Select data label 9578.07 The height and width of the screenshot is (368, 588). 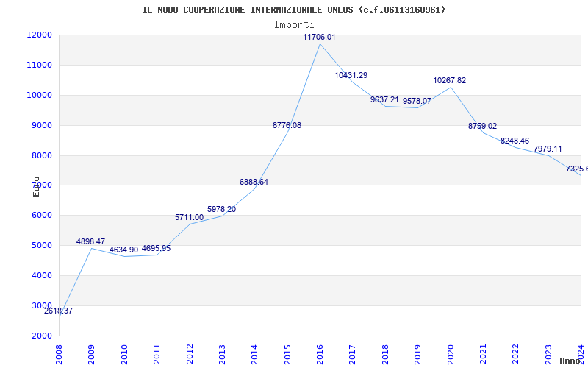[x=417, y=101]
